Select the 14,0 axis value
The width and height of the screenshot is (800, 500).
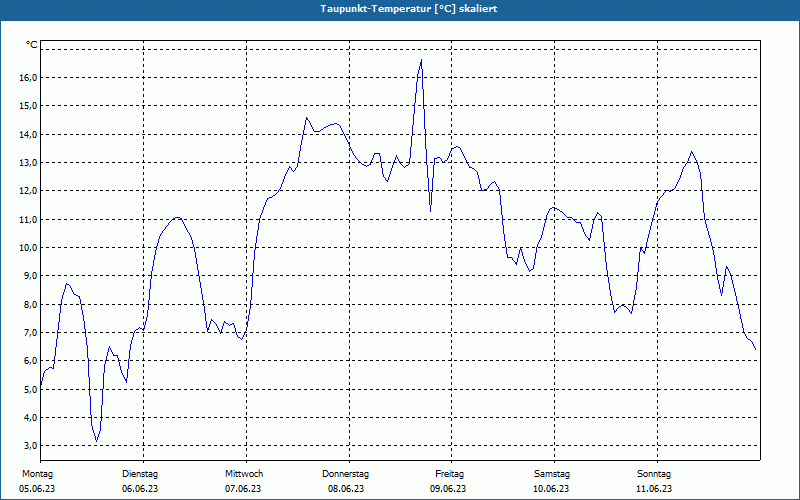29,135
